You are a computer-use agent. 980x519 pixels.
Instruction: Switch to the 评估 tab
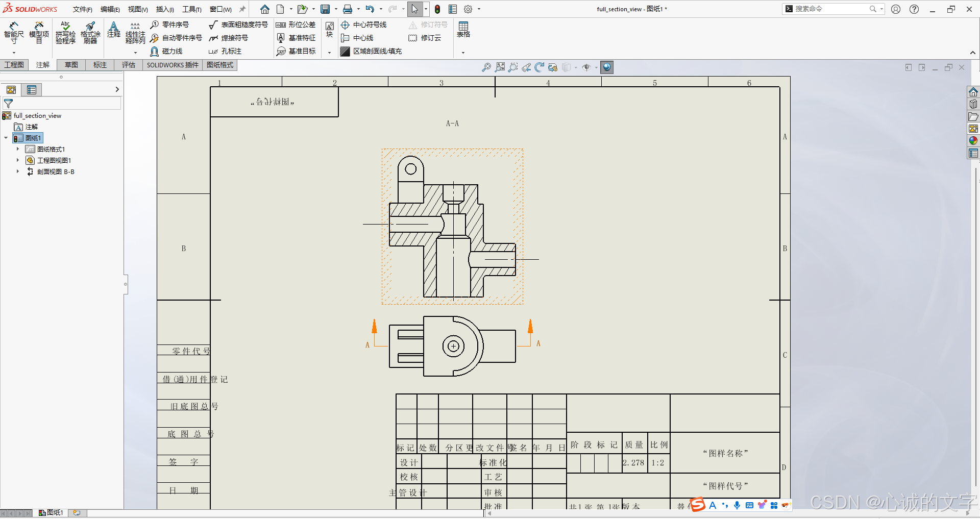coord(129,65)
